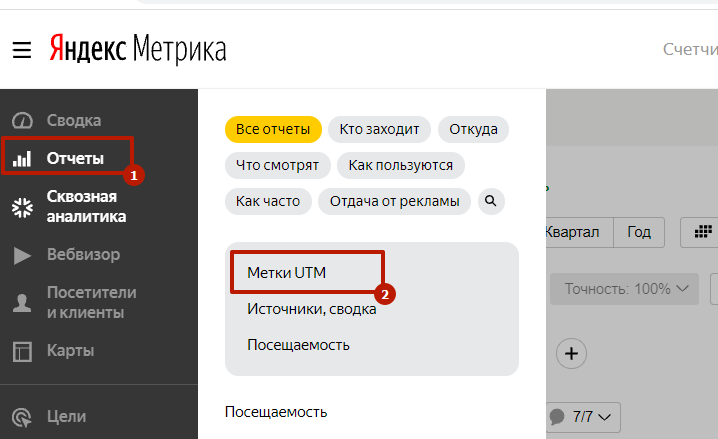This screenshot has height=439, width=718.
Task: Open the hamburger menu icon
Action: [22, 48]
